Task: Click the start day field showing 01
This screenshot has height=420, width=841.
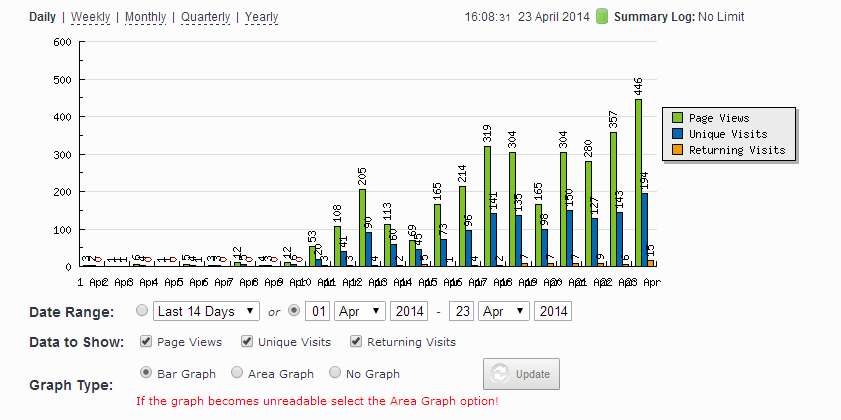Action: tap(318, 311)
